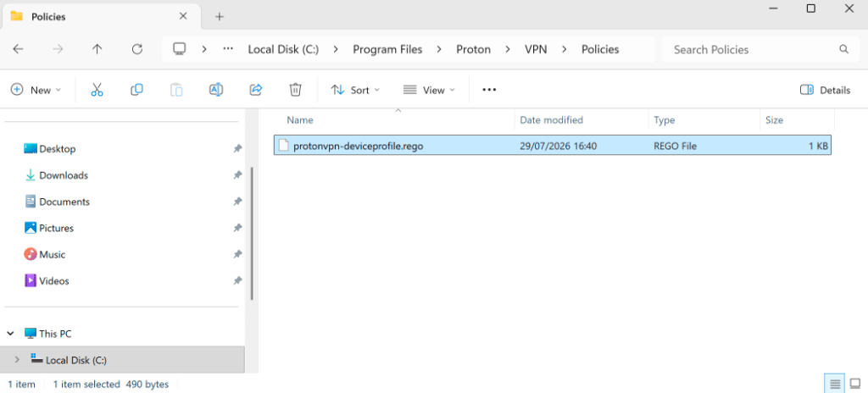Refresh the Policies folder view
The width and height of the screenshot is (868, 393).
tap(137, 49)
